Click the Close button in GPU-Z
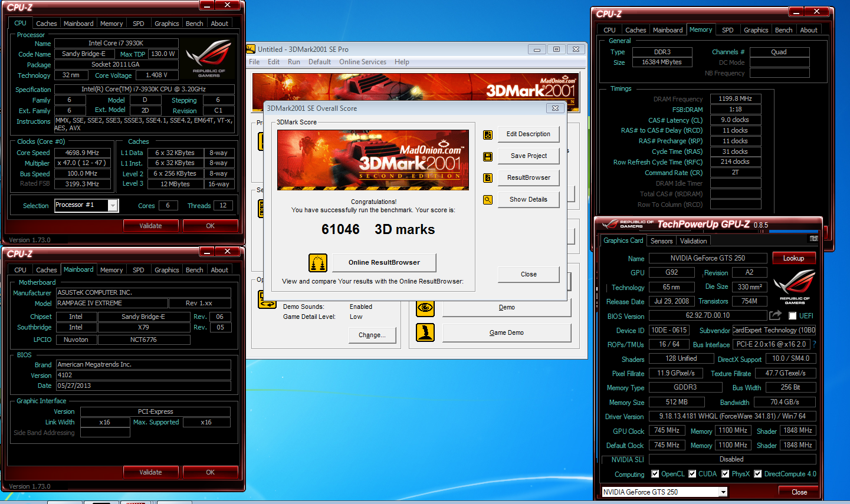Viewport: 850px width, 504px height. tap(799, 492)
